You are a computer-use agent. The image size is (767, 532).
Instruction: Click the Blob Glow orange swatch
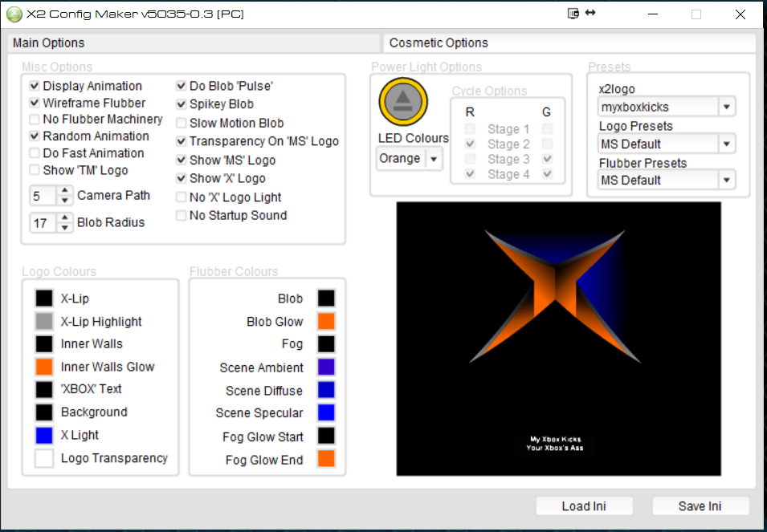[326, 322]
